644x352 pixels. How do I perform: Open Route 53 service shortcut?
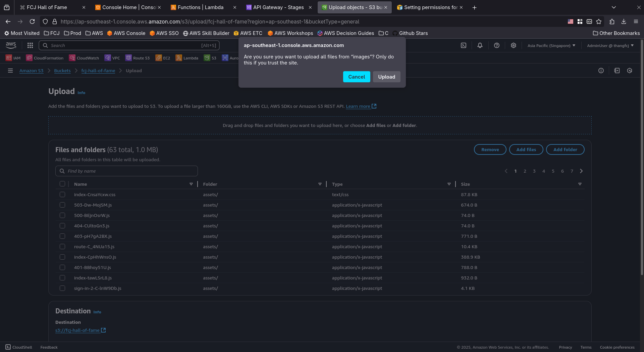click(x=138, y=58)
